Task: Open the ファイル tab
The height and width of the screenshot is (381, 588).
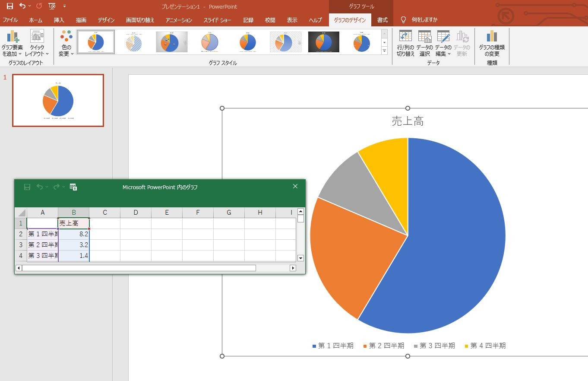Action: pyautogui.click(x=10, y=20)
